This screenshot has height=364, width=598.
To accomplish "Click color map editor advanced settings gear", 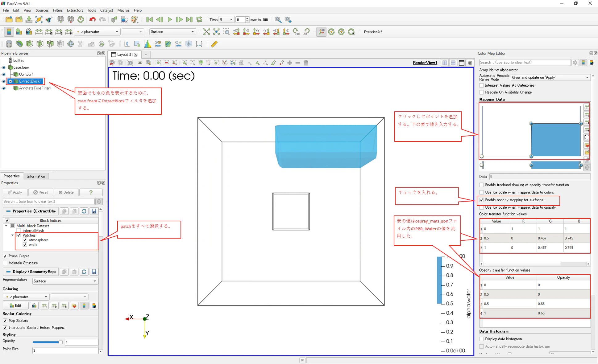I will pyautogui.click(x=575, y=63).
